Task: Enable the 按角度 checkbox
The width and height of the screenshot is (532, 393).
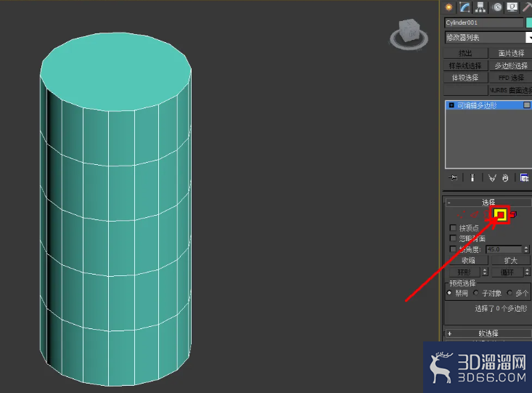Action: click(x=453, y=249)
